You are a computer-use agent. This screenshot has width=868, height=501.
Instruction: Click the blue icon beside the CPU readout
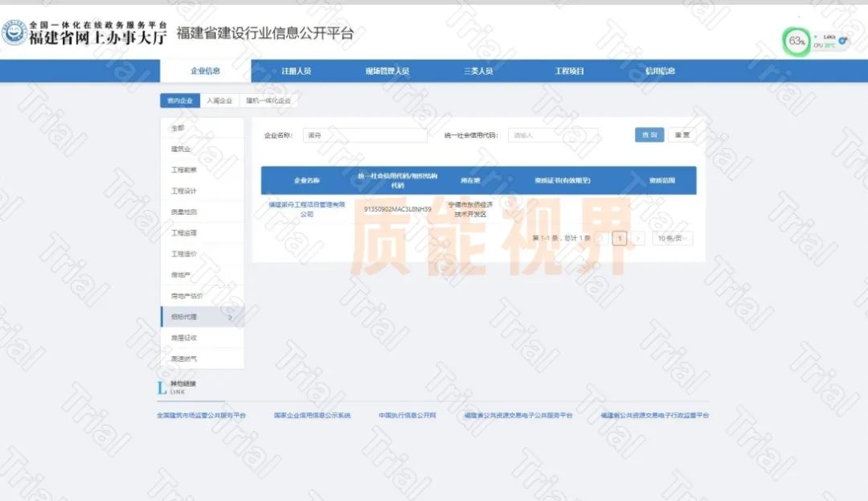click(842, 41)
